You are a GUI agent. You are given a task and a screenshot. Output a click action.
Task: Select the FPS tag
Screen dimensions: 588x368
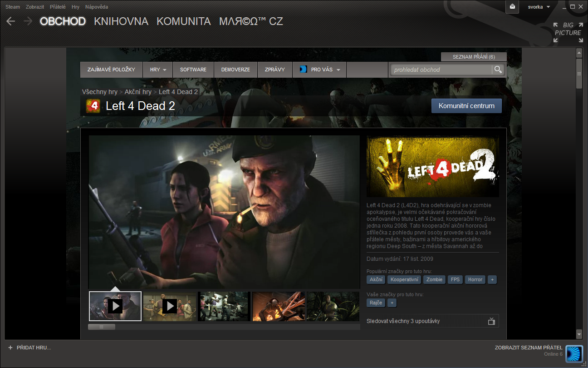(455, 279)
